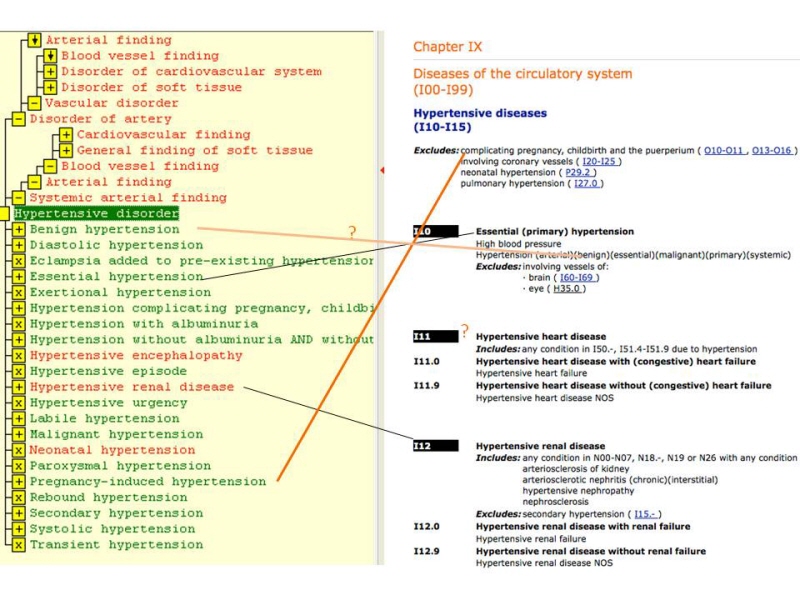Expand the Benign hypertension node

tap(18, 230)
